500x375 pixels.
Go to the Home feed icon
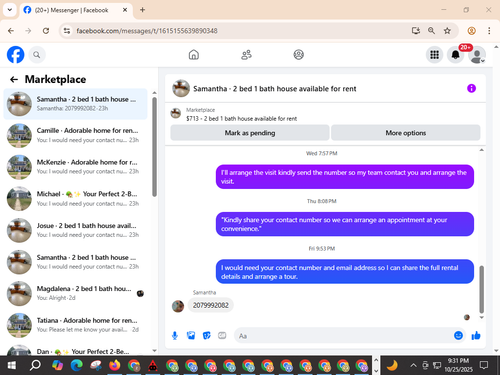[194, 55]
